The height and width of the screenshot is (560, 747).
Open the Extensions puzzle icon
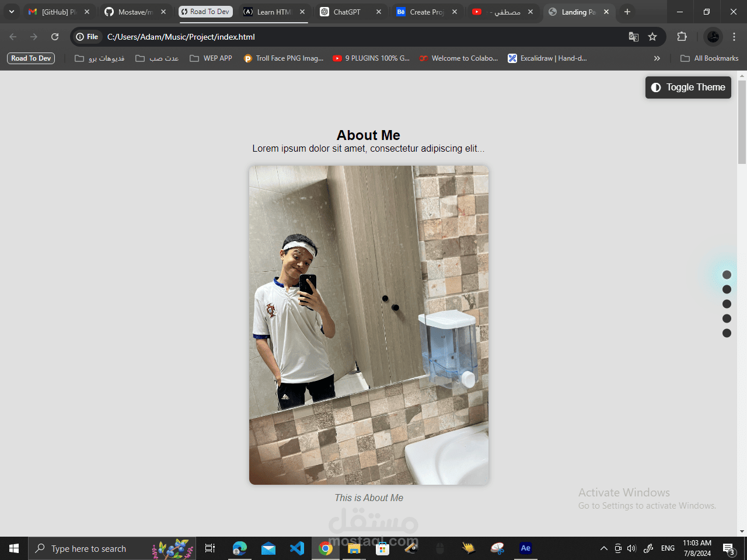tap(682, 37)
